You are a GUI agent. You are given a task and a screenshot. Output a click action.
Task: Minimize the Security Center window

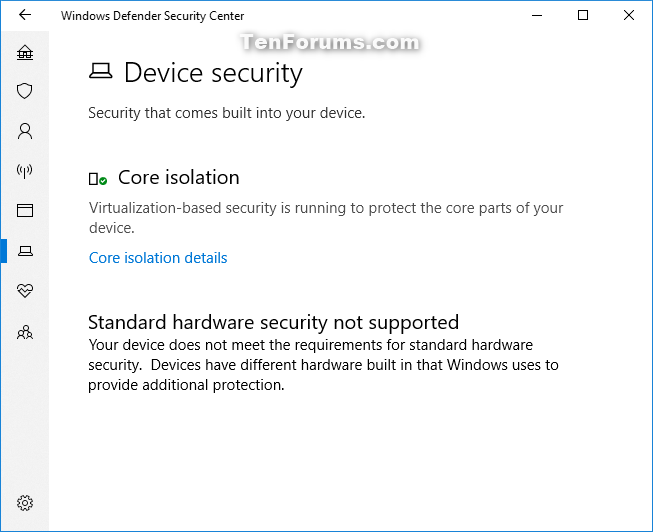tap(537, 15)
